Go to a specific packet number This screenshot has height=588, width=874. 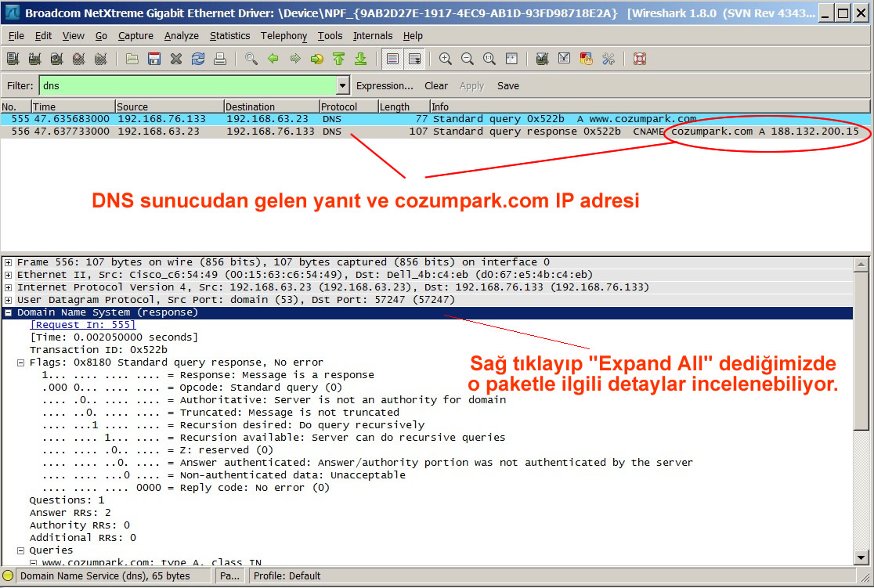point(317,59)
